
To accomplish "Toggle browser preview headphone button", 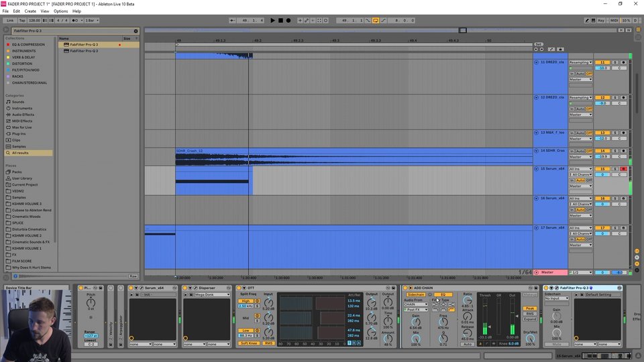I will pyautogui.click(x=15, y=276).
